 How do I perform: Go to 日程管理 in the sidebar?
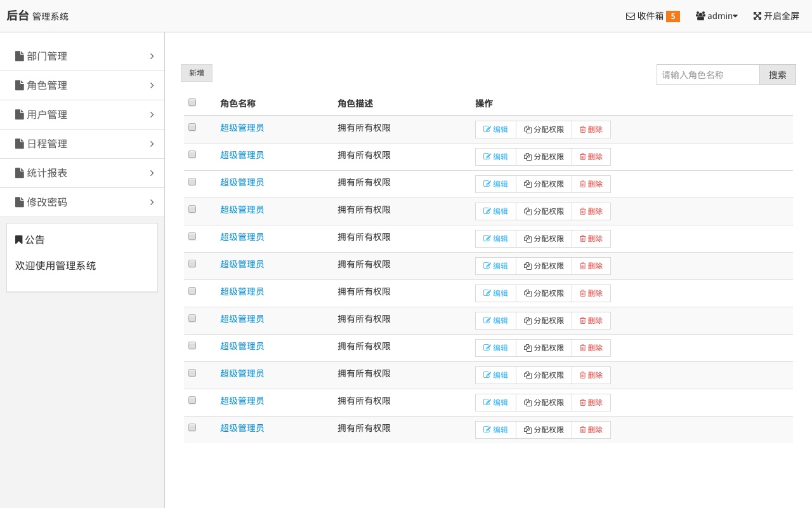pyautogui.click(x=82, y=144)
